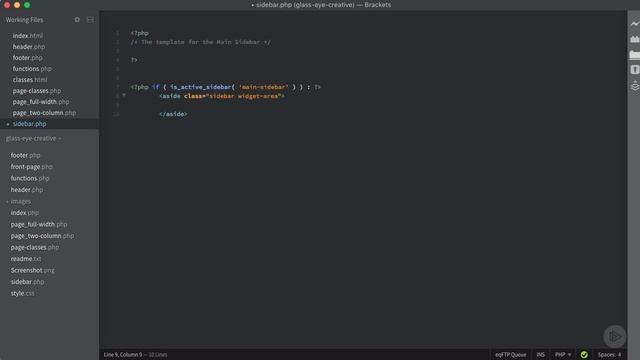
Task: Click the green lint check status icon
Action: (584, 355)
